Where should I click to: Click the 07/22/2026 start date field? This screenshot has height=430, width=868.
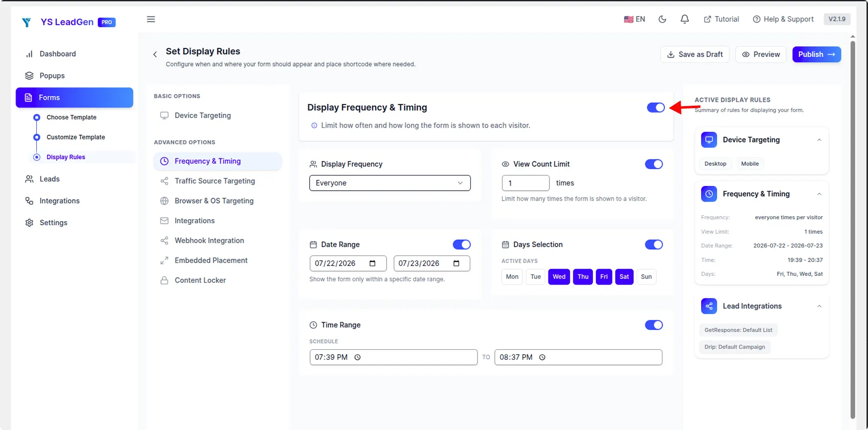click(x=348, y=263)
